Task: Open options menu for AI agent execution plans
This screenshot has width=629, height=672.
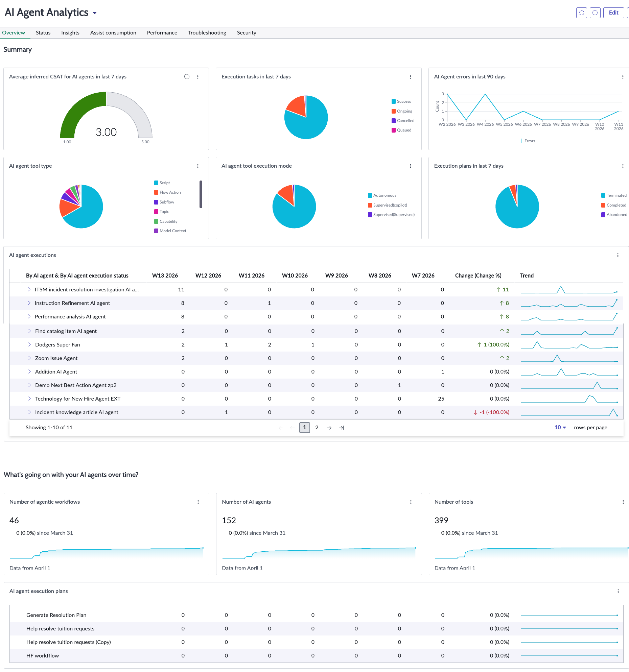Action: point(618,591)
